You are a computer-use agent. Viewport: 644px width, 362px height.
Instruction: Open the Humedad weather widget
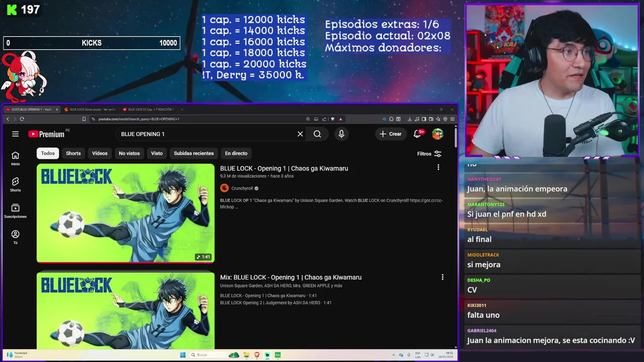[17, 355]
